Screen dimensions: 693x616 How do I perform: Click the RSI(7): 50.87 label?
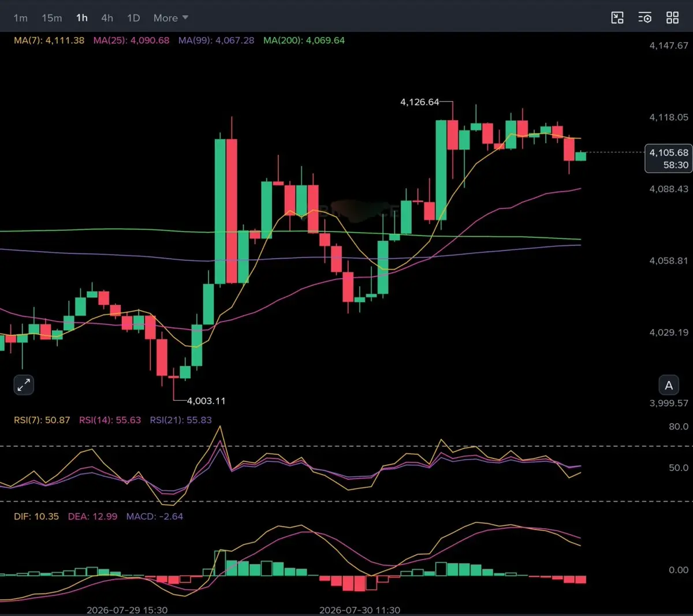coord(42,420)
